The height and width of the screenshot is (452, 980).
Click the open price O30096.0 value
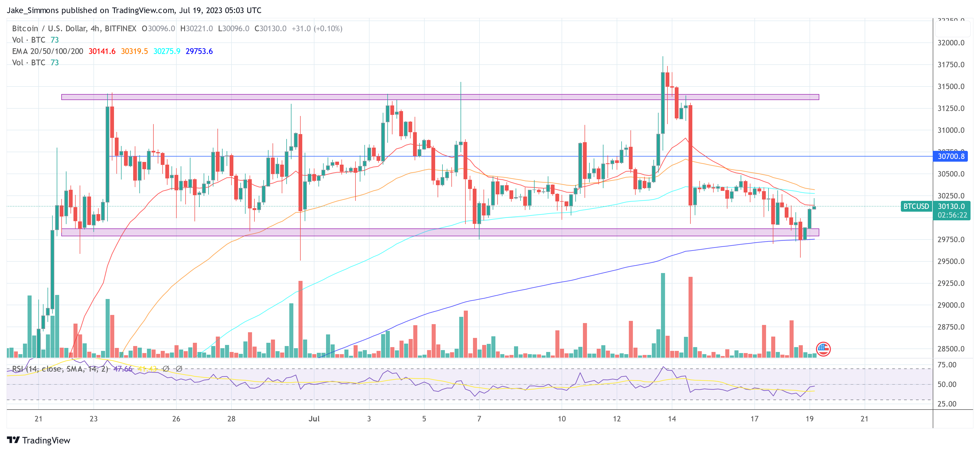point(158,29)
